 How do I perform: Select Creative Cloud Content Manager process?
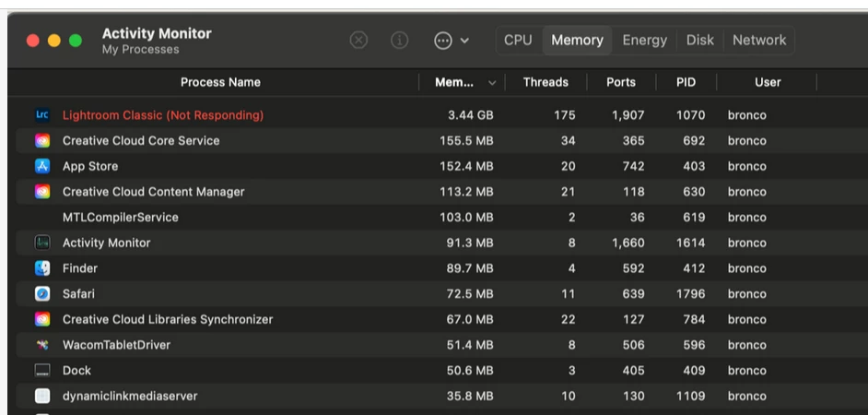click(x=153, y=192)
